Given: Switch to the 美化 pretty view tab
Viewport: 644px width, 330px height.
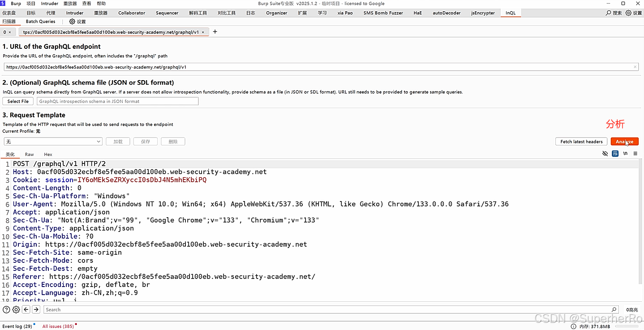Looking at the screenshot, I should pyautogui.click(x=10, y=154).
